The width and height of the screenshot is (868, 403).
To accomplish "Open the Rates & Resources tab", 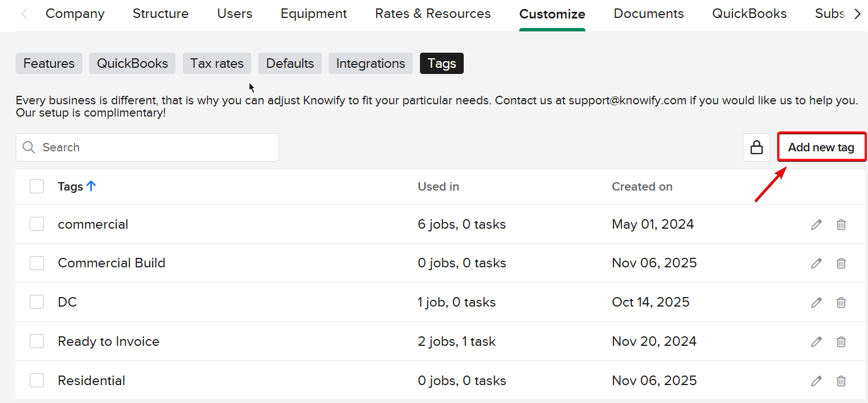I will [432, 14].
